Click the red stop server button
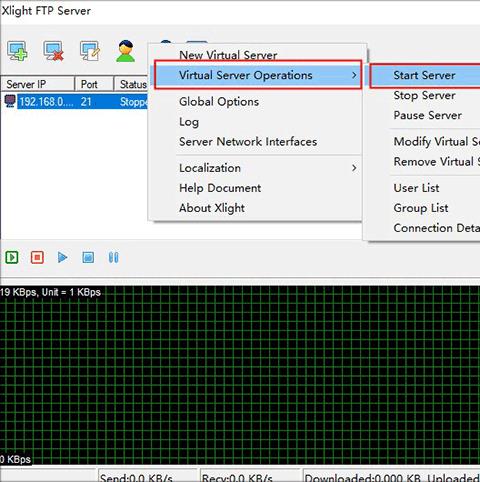The width and height of the screenshot is (480, 482). click(x=37, y=257)
